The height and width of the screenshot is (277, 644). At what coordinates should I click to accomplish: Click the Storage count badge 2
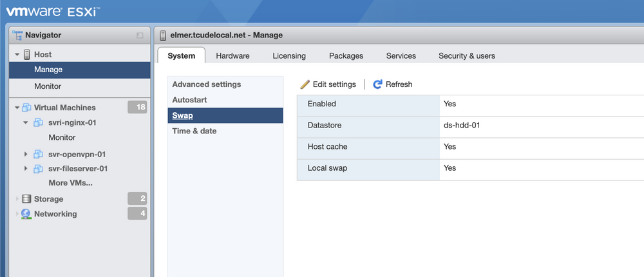point(137,198)
